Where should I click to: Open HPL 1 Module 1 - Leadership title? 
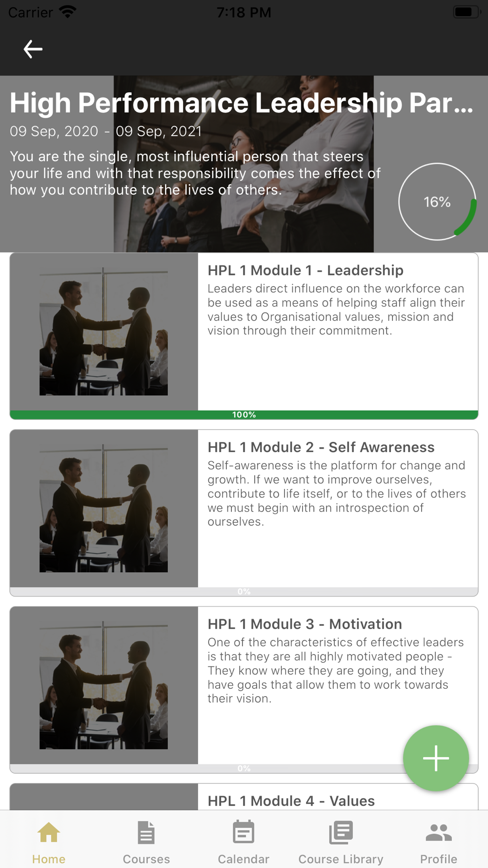tap(305, 270)
